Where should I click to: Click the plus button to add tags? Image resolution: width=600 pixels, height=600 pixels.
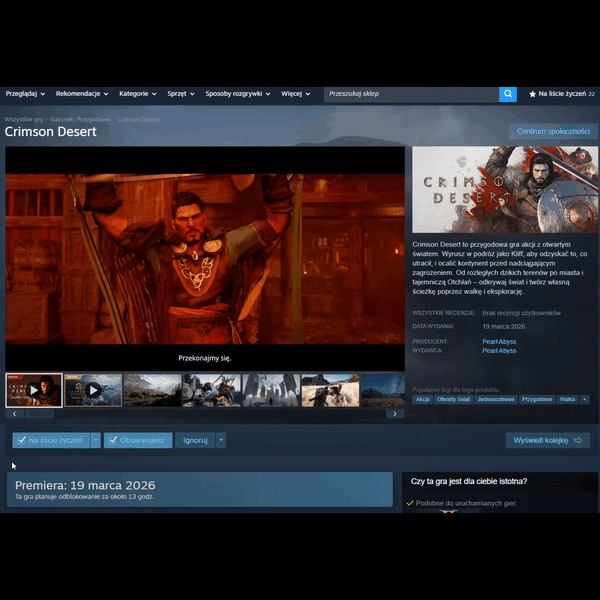point(584,399)
